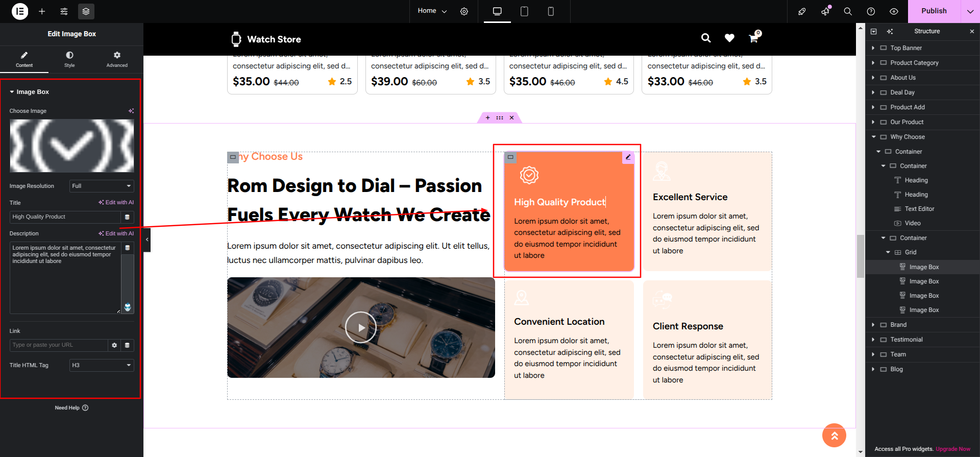The width and height of the screenshot is (980, 457).
Task: Click the container drag handle dots
Action: point(500,118)
